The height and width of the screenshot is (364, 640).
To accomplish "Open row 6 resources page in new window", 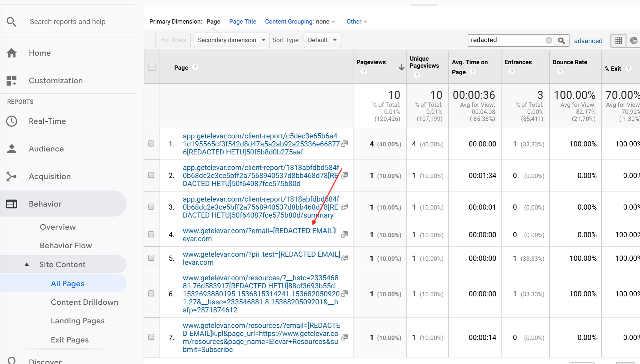I will (x=345, y=294).
